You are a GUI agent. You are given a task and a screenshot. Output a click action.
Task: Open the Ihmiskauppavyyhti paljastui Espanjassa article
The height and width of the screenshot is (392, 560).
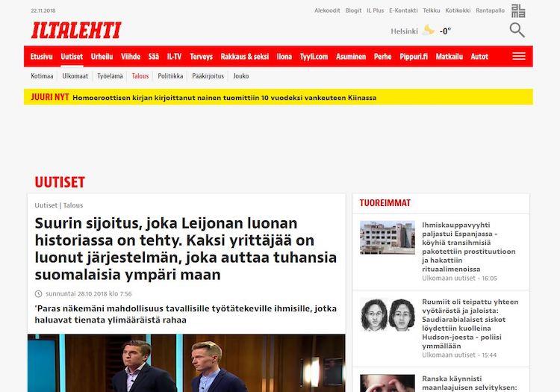[469, 246]
